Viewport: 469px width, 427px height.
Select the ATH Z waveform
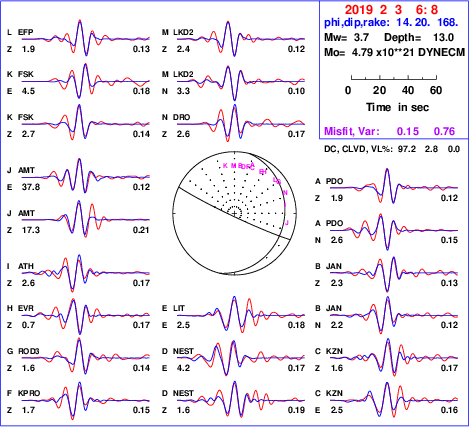pyautogui.click(x=86, y=273)
